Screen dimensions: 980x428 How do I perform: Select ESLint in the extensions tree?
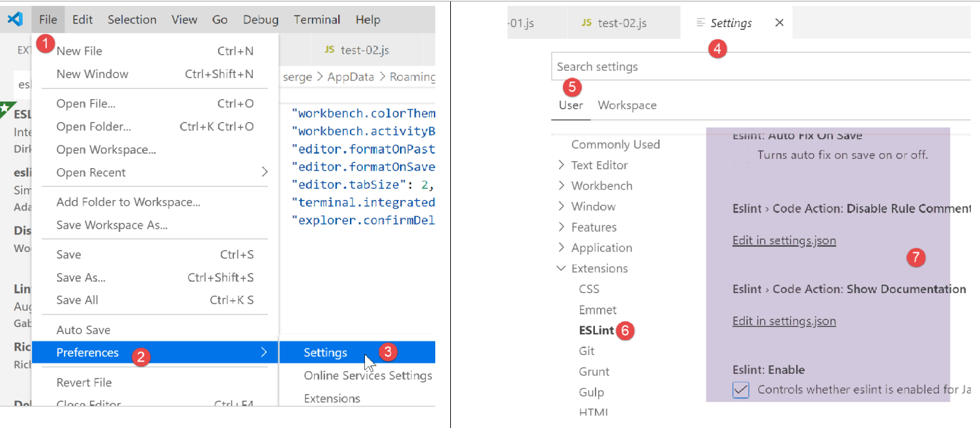pos(596,330)
